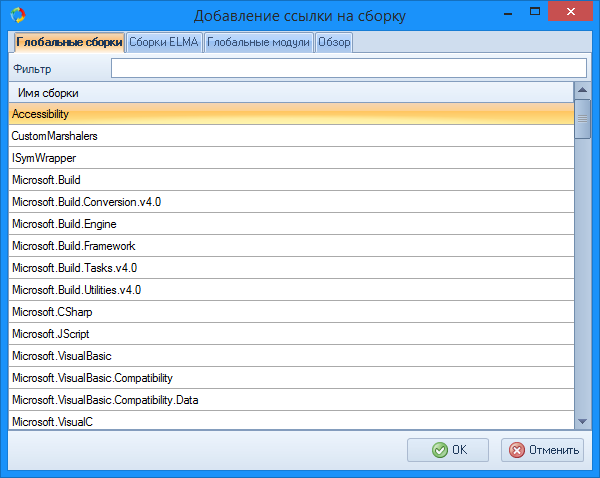This screenshot has width=600, height=478.
Task: Click the vertical scrollbar thumb
Action: (x=582, y=119)
